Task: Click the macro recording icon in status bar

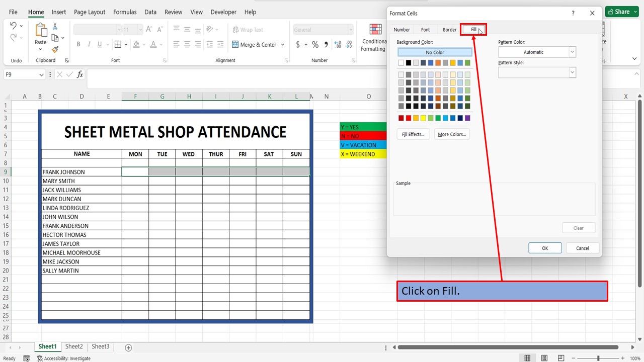Action: click(26, 358)
